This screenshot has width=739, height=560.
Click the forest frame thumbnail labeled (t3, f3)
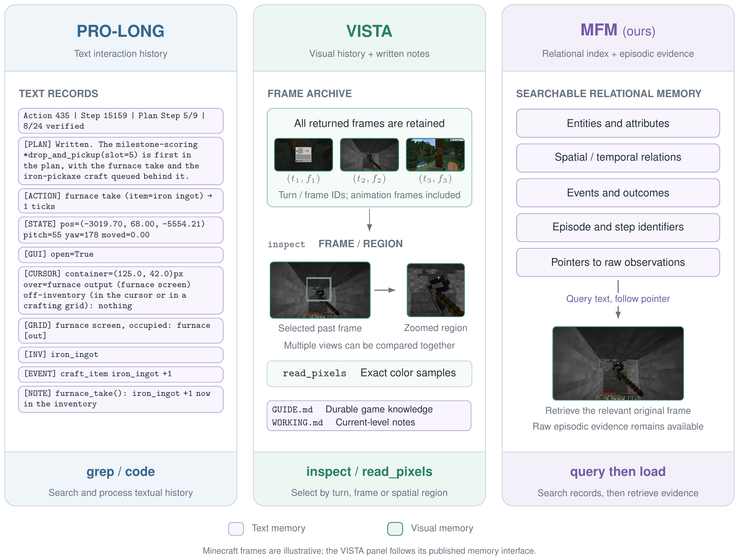[x=435, y=155]
